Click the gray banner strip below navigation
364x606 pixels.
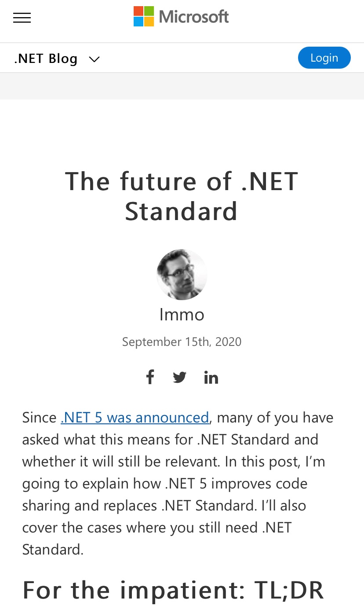click(182, 86)
